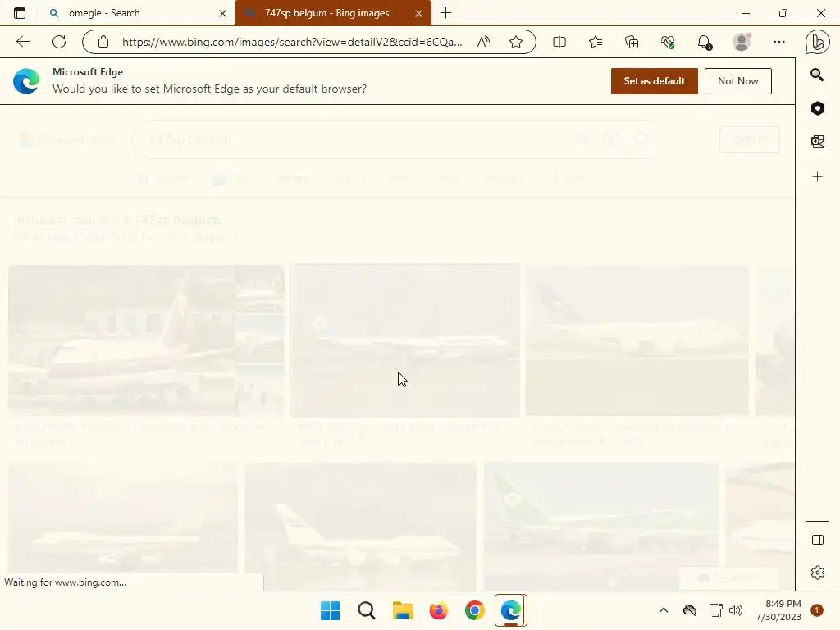840x630 pixels.
Task: Open clock showing 8:49 PM
Action: [x=778, y=610]
